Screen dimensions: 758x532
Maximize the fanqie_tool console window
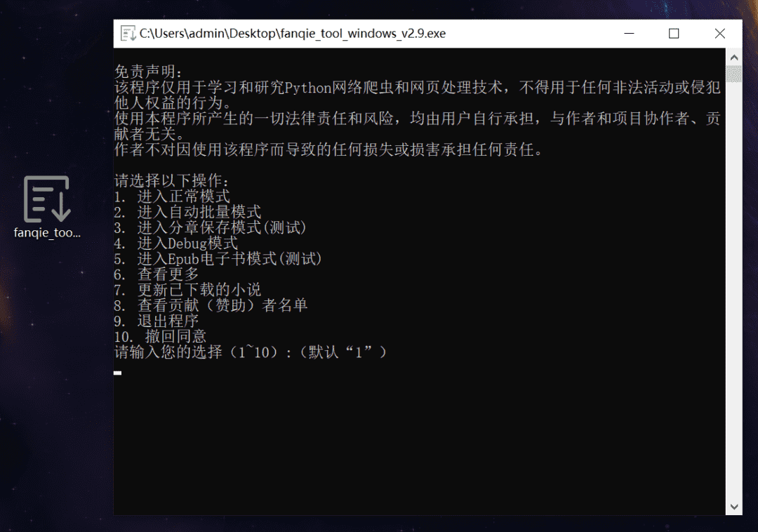coord(674,33)
